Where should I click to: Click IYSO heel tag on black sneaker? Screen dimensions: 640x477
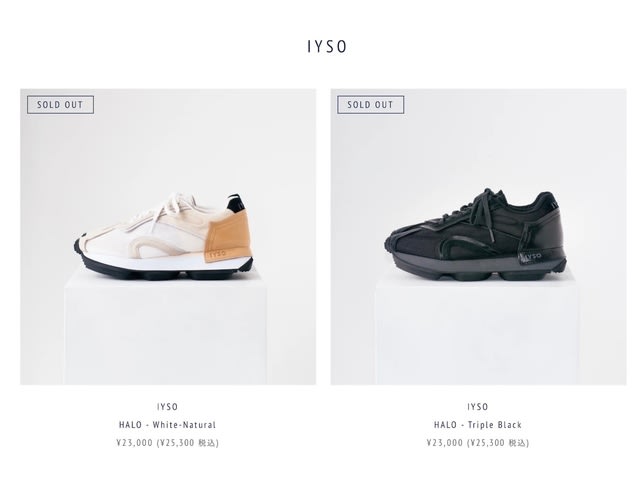pos(531,257)
